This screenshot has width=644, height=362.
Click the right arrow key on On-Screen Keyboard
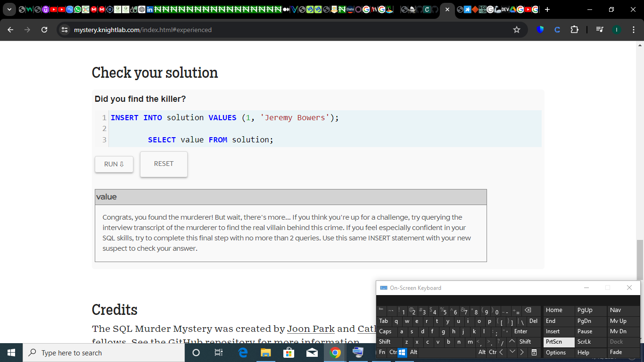(522, 352)
